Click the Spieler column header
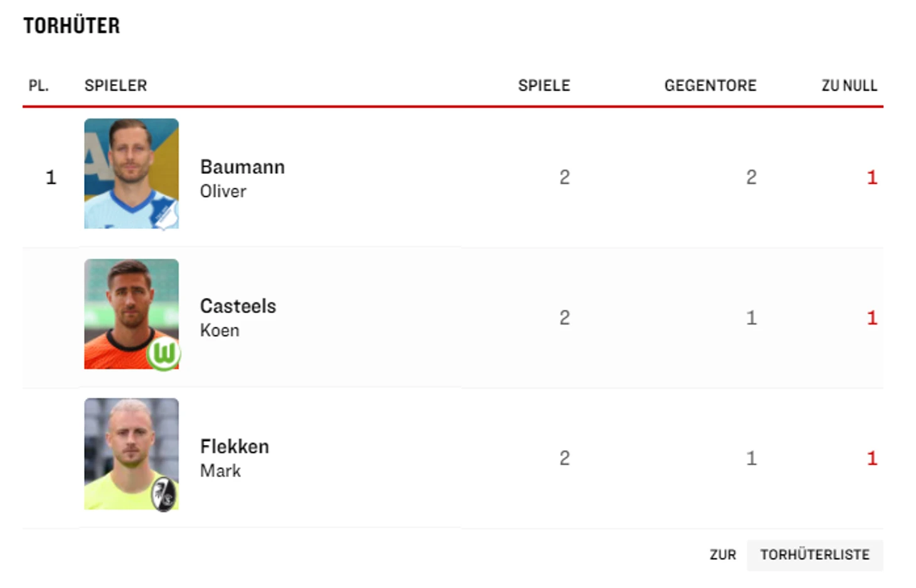Screen dimensions: 916x588 (115, 85)
